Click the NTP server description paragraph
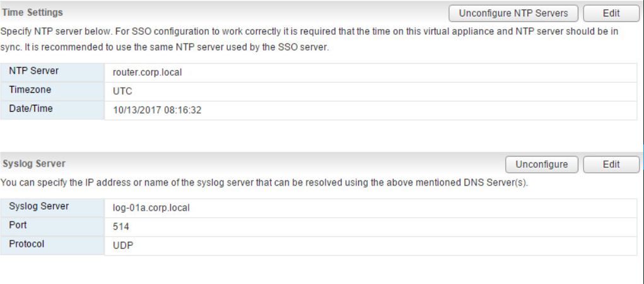This screenshot has width=644, height=284. coord(309,39)
